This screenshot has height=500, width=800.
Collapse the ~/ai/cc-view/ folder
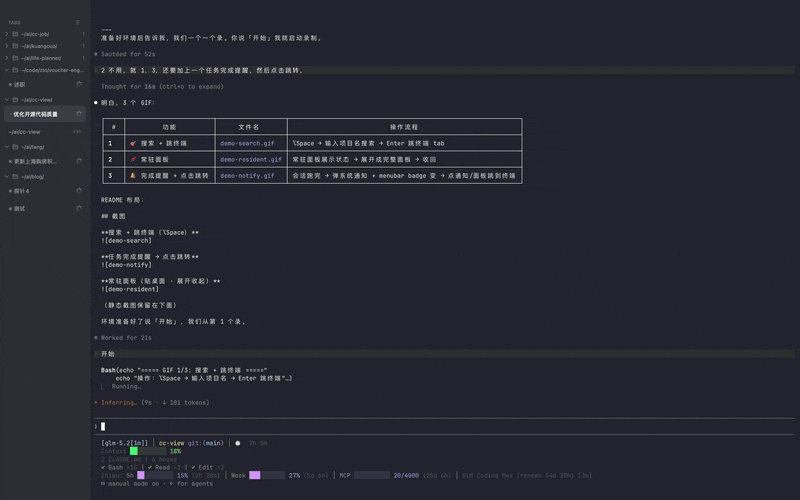coord(7,100)
